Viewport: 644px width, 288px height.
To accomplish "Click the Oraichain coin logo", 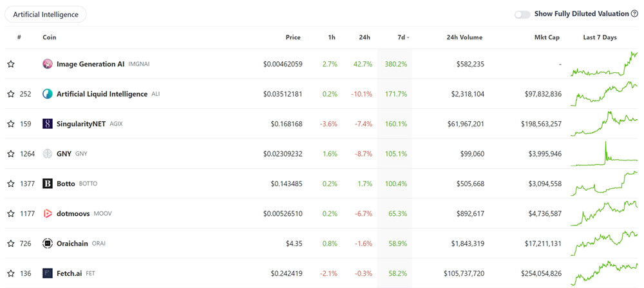I will [x=48, y=244].
